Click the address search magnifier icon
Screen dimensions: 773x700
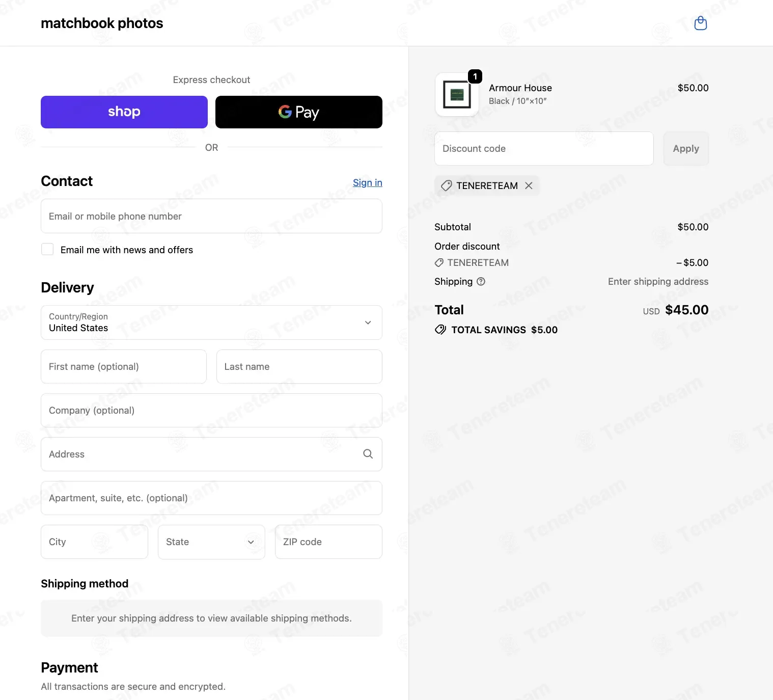click(x=368, y=454)
